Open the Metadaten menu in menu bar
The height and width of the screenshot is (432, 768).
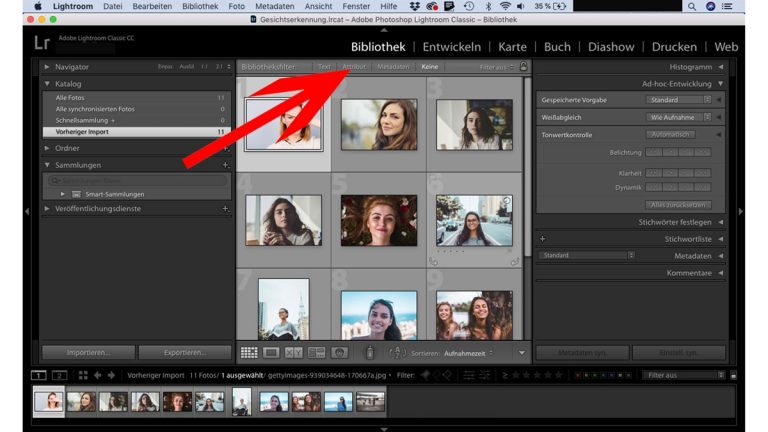click(274, 6)
